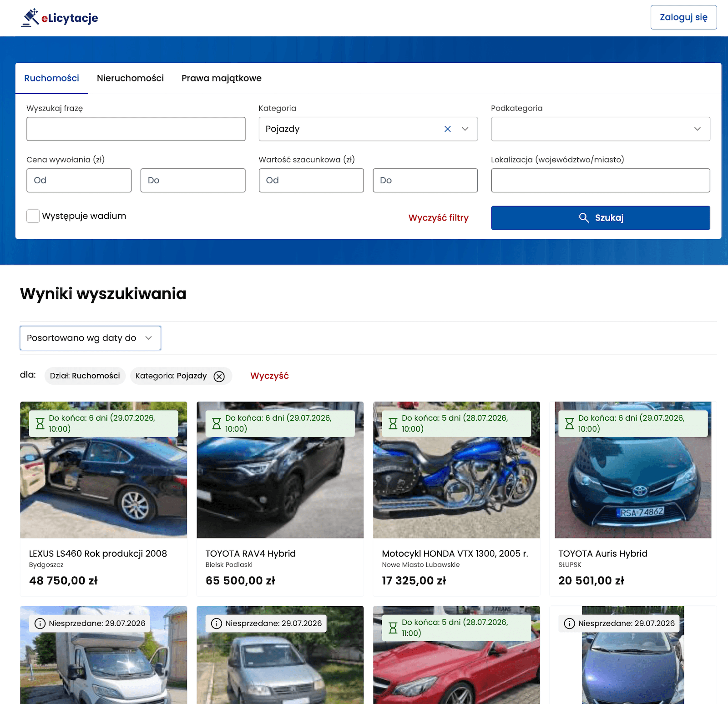Click price 65 500,00 zł

click(240, 581)
